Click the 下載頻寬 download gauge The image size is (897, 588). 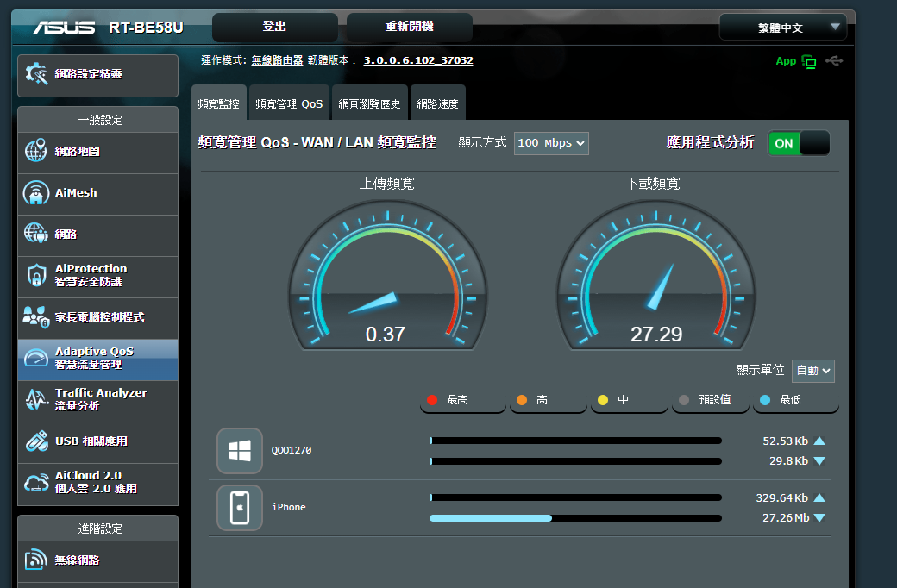click(x=656, y=276)
